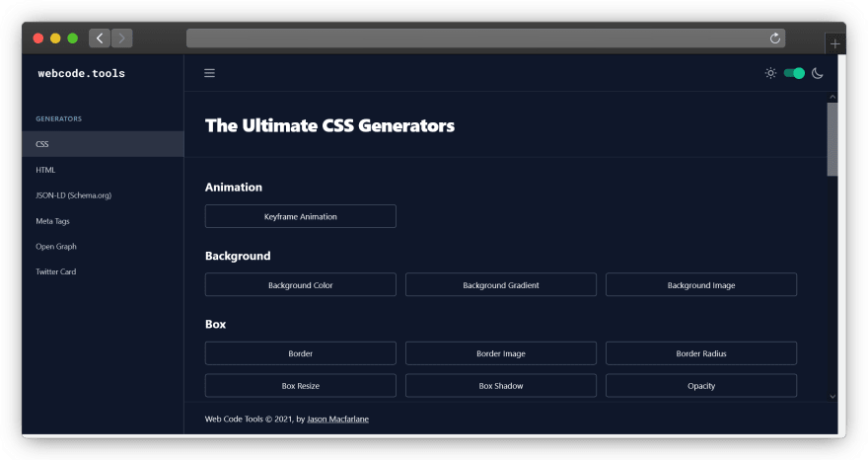Open the hamburger menu icon
The height and width of the screenshot is (460, 868).
[x=209, y=73]
